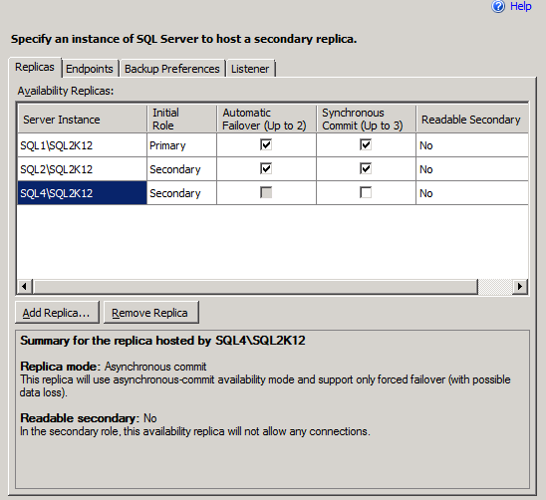Viewport: 546px width, 500px height.
Task: Click the Readable Secondary column header
Action: (472, 119)
